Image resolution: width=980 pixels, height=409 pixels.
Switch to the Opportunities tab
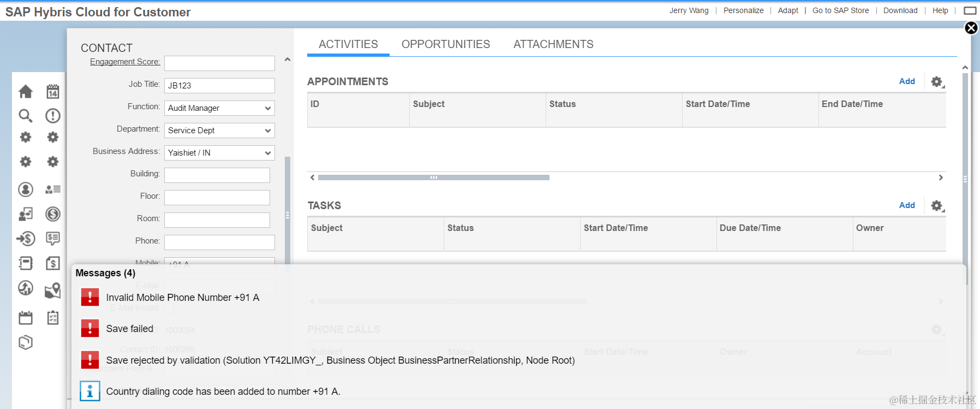446,44
